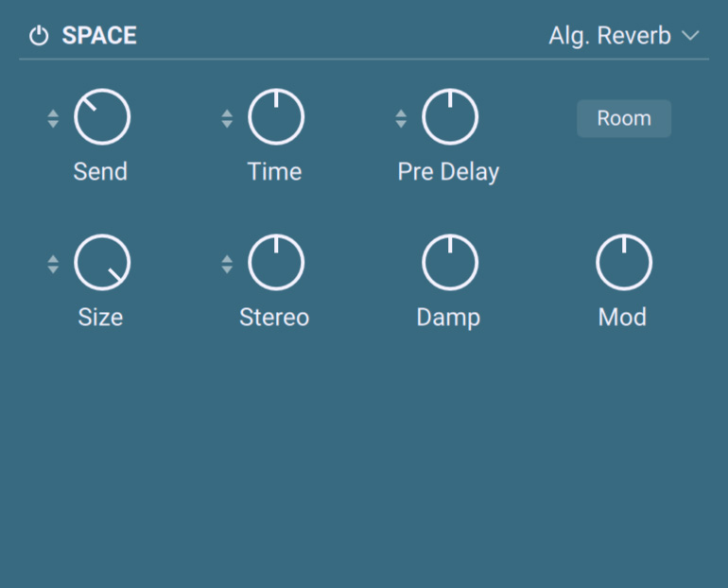728x588 pixels.
Task: Click the Time knob
Action: [276, 118]
